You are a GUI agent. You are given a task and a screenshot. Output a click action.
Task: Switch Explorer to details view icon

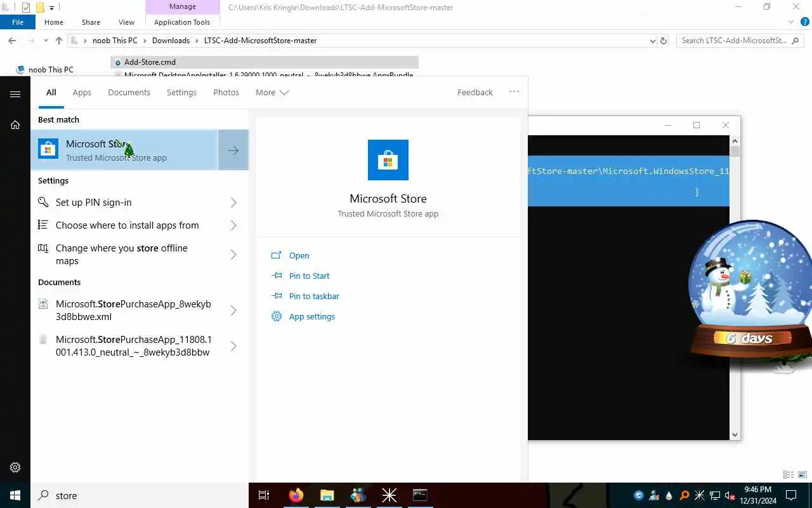coord(789,474)
